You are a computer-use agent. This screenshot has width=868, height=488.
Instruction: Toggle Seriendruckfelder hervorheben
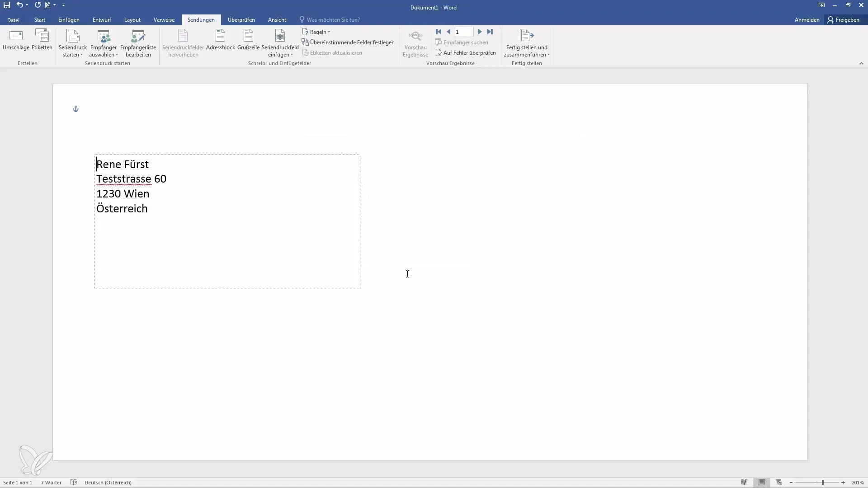pyautogui.click(x=183, y=43)
